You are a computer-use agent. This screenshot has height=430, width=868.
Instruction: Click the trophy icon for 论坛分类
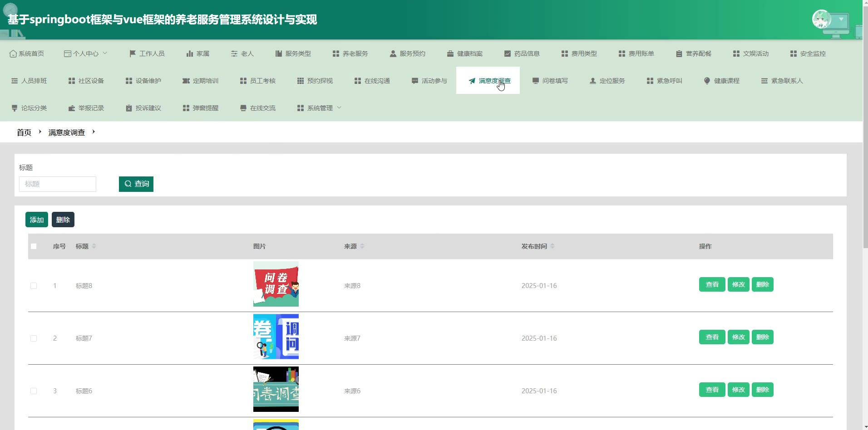15,108
